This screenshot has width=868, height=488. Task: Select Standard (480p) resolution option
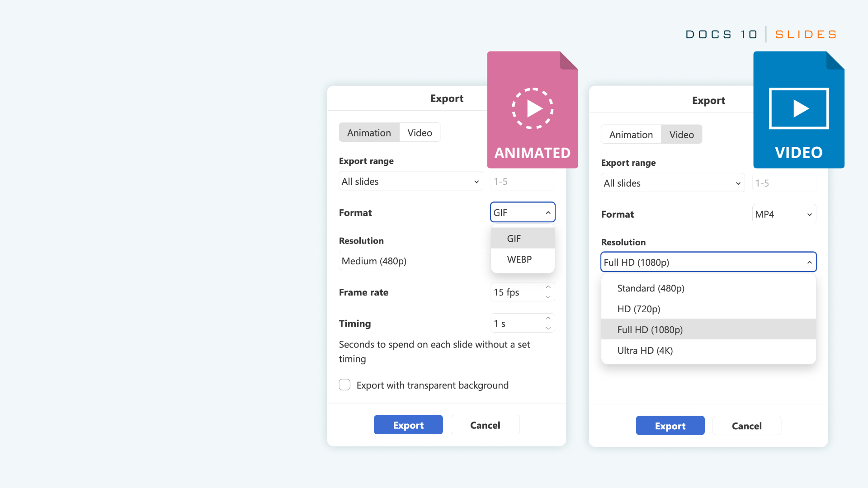click(x=708, y=288)
